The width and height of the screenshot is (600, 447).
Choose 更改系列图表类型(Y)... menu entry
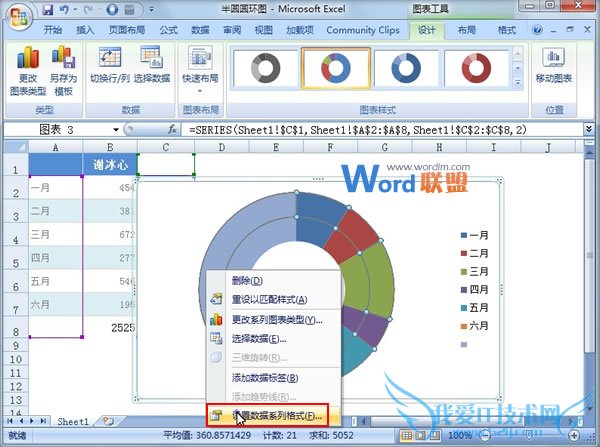273,319
